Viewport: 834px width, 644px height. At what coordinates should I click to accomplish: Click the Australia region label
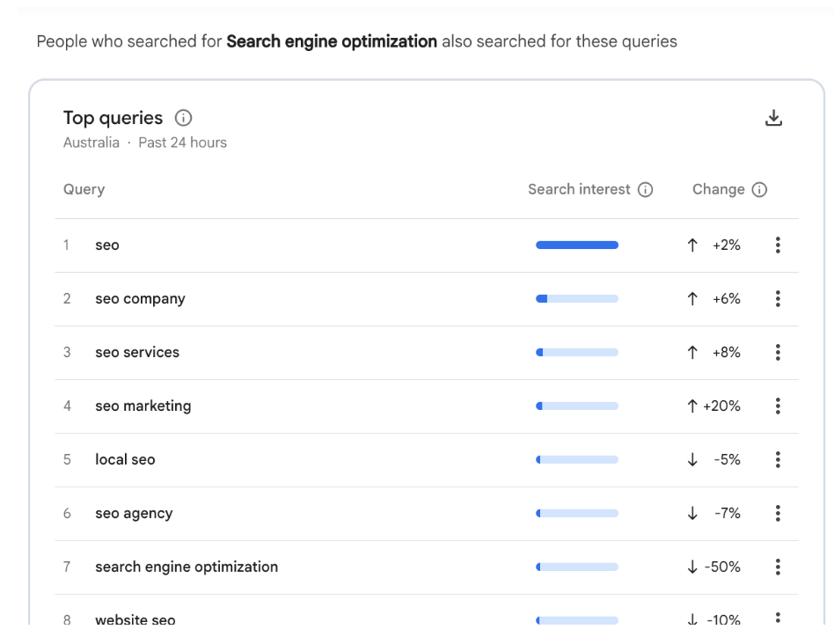pyautogui.click(x=91, y=143)
